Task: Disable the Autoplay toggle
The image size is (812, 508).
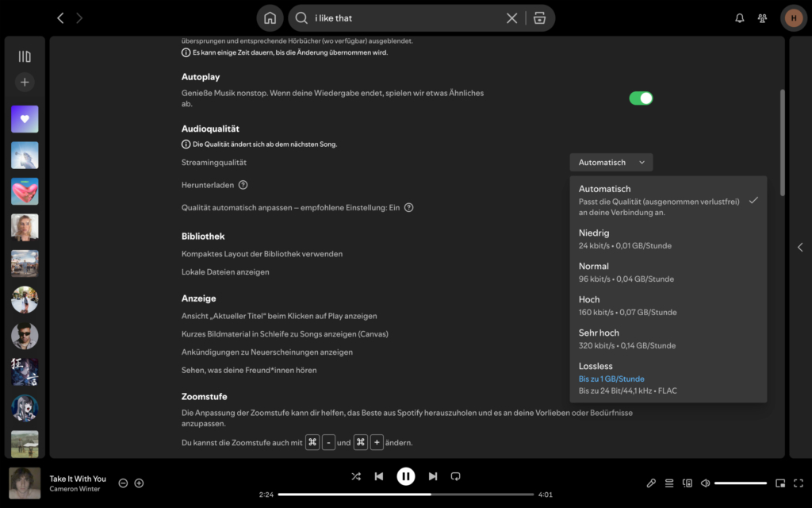Action: click(x=640, y=97)
